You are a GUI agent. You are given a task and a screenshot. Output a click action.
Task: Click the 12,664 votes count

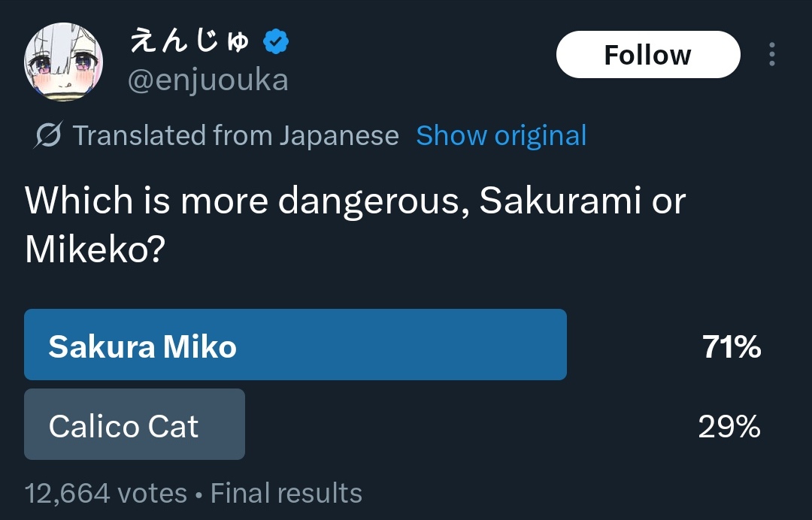pos(106,493)
